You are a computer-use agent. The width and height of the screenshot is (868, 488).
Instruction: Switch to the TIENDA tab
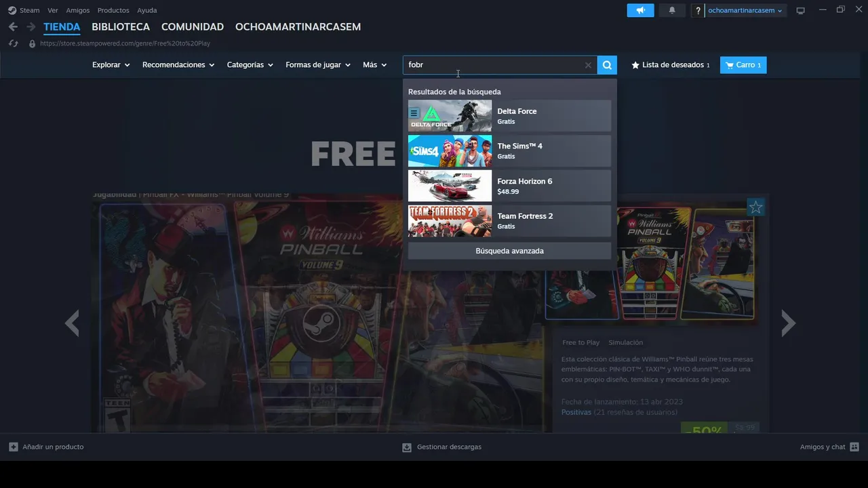(x=62, y=27)
